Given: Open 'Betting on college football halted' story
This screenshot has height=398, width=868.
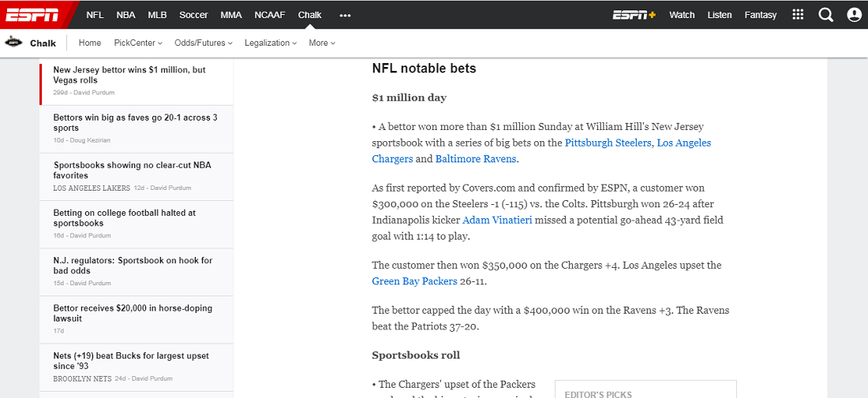Looking at the screenshot, I should pos(125,218).
